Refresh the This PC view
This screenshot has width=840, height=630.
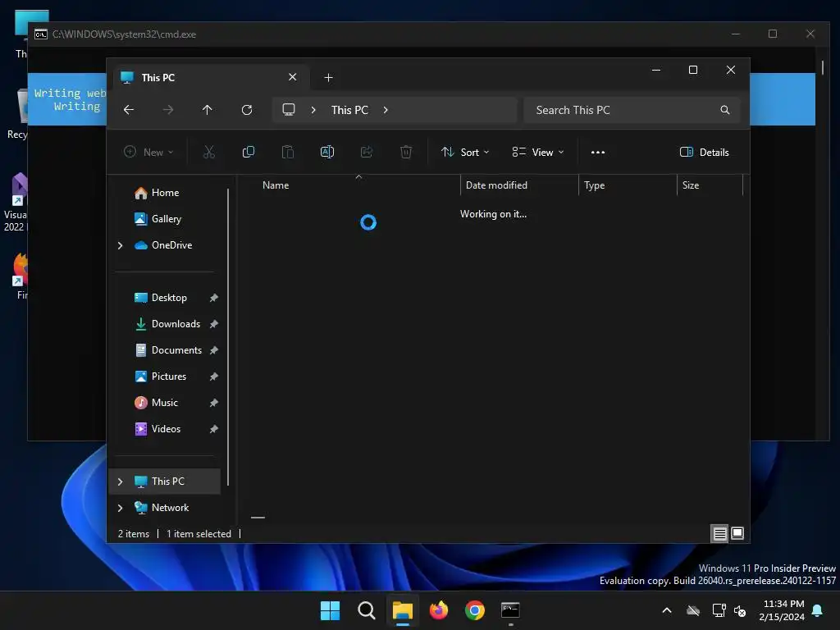[x=246, y=110]
